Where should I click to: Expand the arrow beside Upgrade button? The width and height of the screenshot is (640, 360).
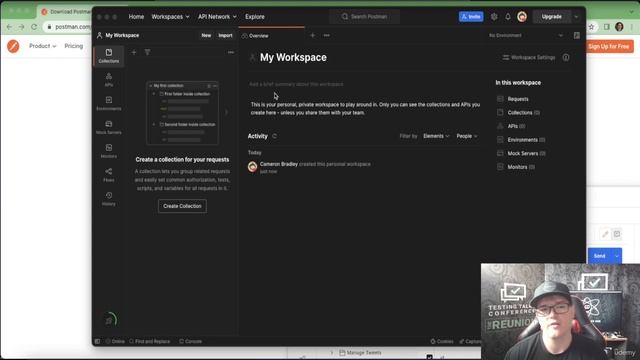tap(576, 17)
